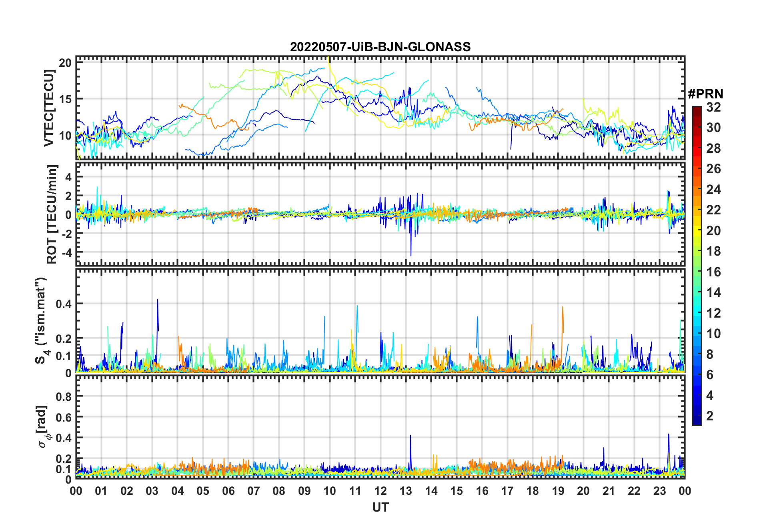
Task: Click the x-axis tick label 13
Action: [406, 491]
